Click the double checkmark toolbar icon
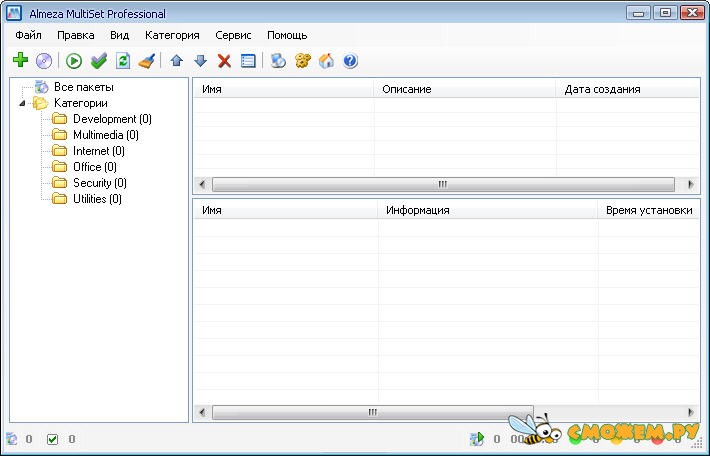Image resolution: width=710 pixels, height=456 pixels. coord(99,61)
